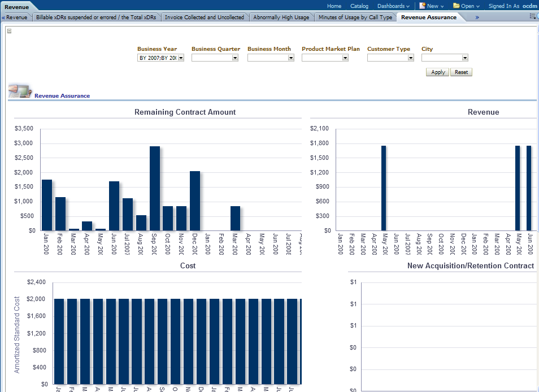This screenshot has height=392, width=539.
Task: Click the Reset button
Action: coord(461,72)
